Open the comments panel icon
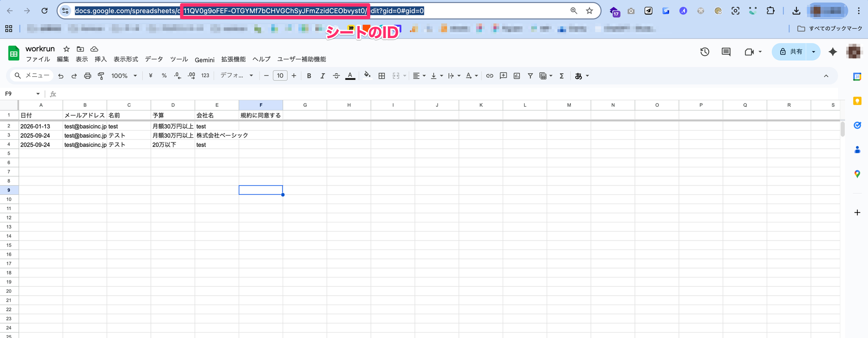Image resolution: width=868 pixels, height=338 pixels. [726, 52]
